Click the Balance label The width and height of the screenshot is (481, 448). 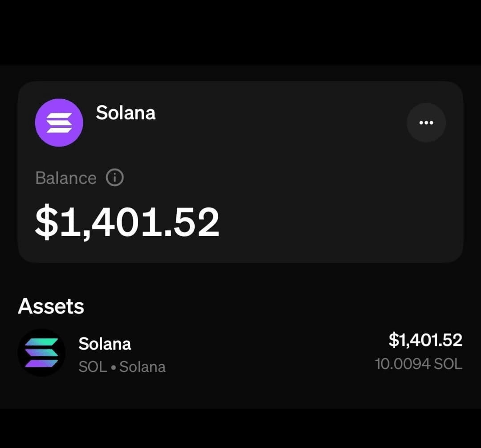pyautogui.click(x=66, y=178)
